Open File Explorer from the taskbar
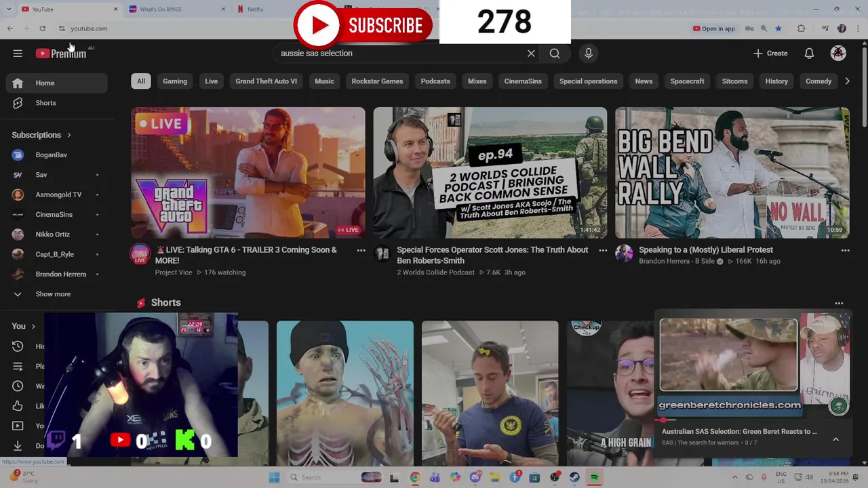 click(x=495, y=477)
